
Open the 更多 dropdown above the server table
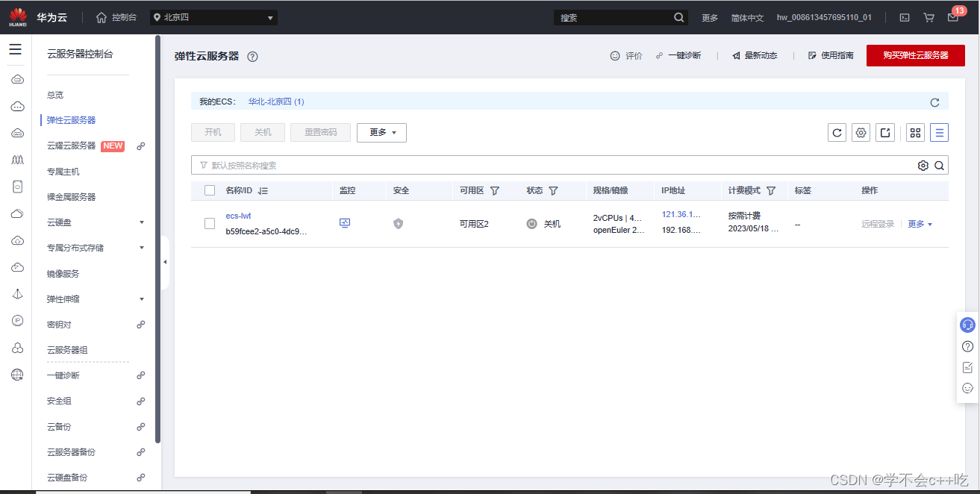tap(381, 132)
